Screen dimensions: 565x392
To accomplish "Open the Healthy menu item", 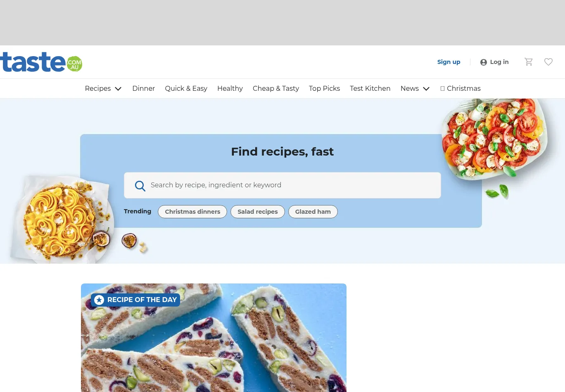I will (x=230, y=88).
